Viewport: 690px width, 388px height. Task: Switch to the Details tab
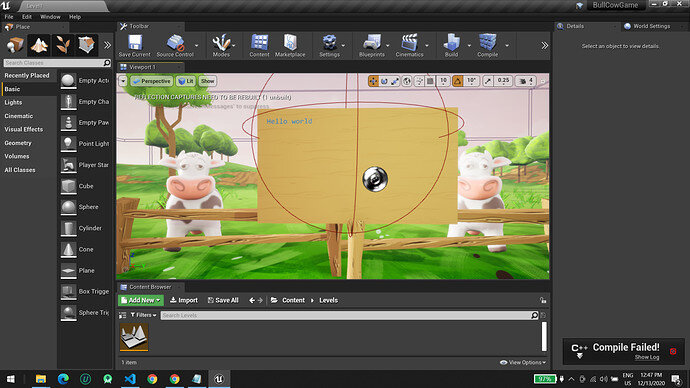[575, 26]
